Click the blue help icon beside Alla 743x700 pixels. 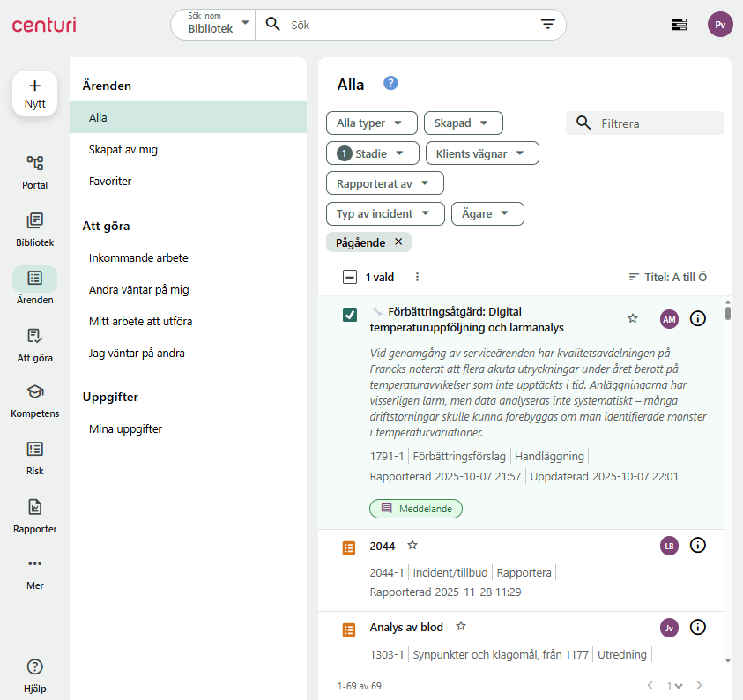click(x=390, y=84)
